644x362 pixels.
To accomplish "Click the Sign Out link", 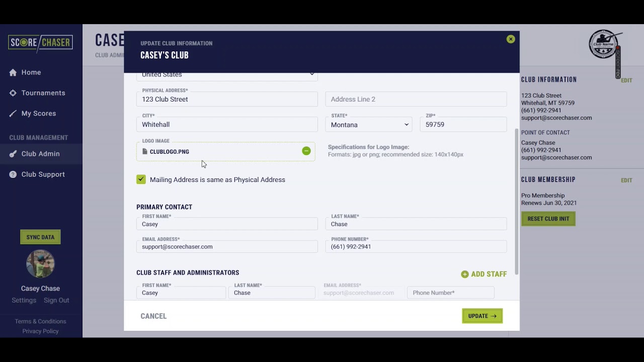I will click(56, 300).
